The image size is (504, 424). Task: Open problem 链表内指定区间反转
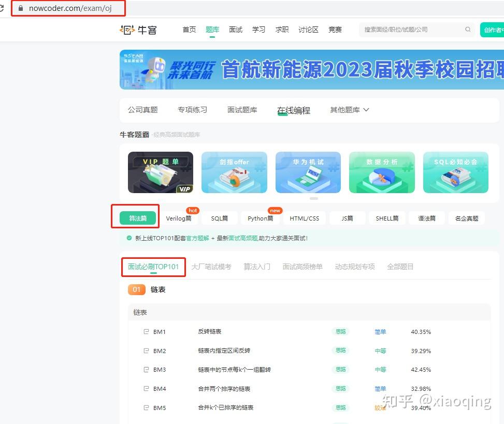[224, 350]
